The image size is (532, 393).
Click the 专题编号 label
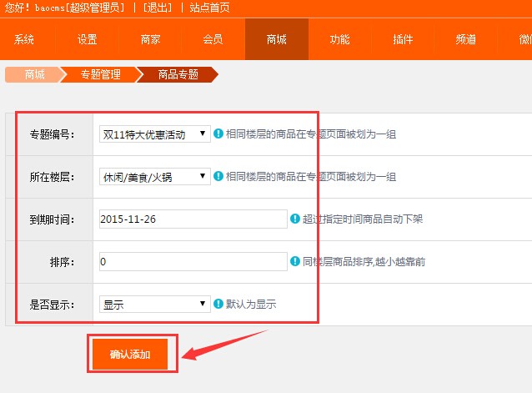[52, 134]
